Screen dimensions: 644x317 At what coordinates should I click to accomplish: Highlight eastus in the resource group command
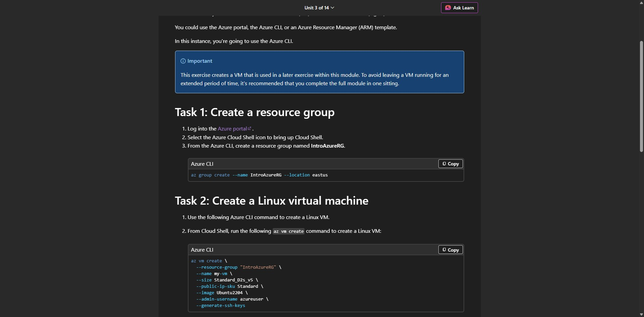[320, 175]
